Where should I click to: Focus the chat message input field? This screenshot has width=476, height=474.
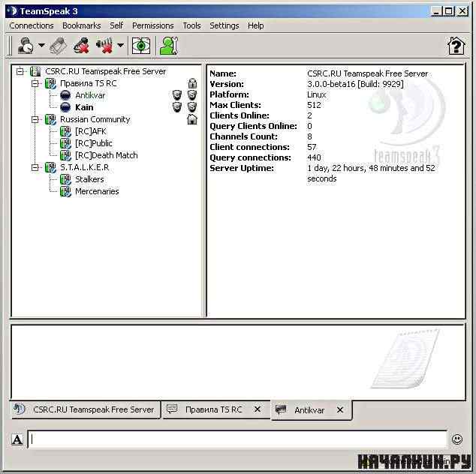coord(237,439)
